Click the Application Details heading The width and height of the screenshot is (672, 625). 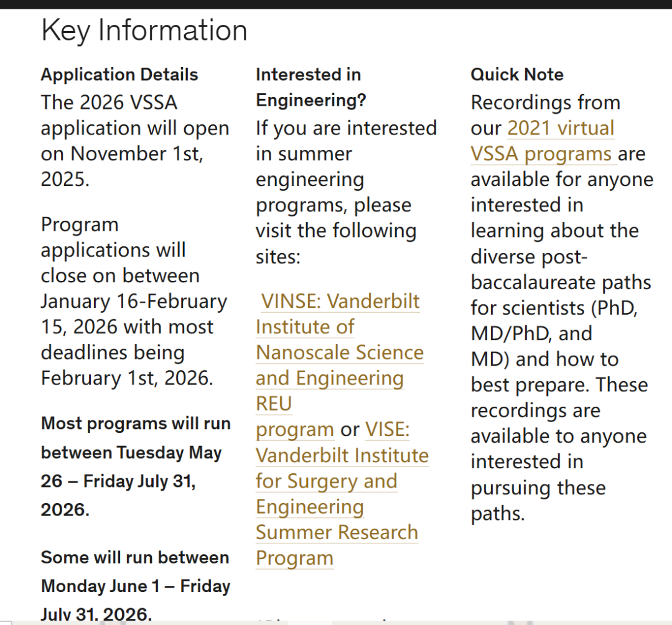pos(119,75)
